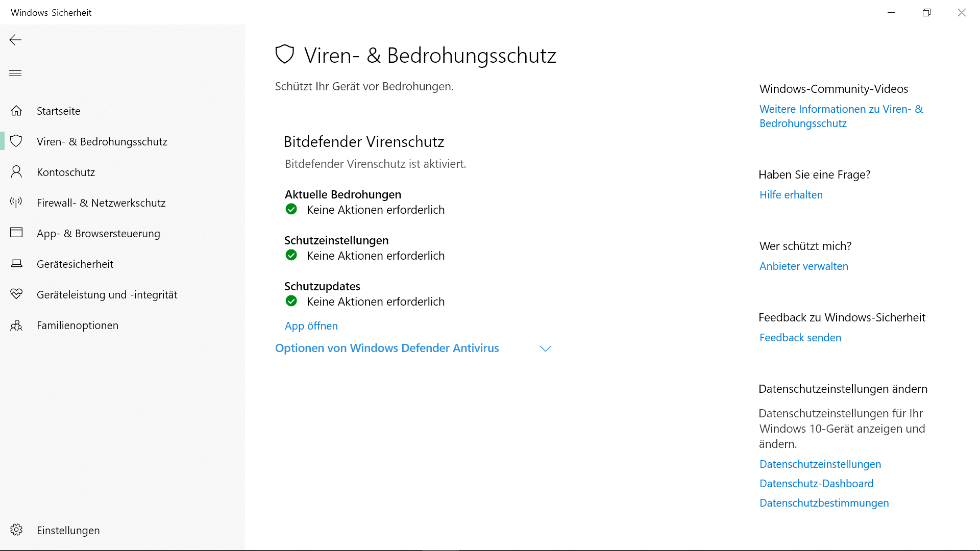Expand Optionen von Windows Defender Antivirus chevron

click(x=545, y=348)
